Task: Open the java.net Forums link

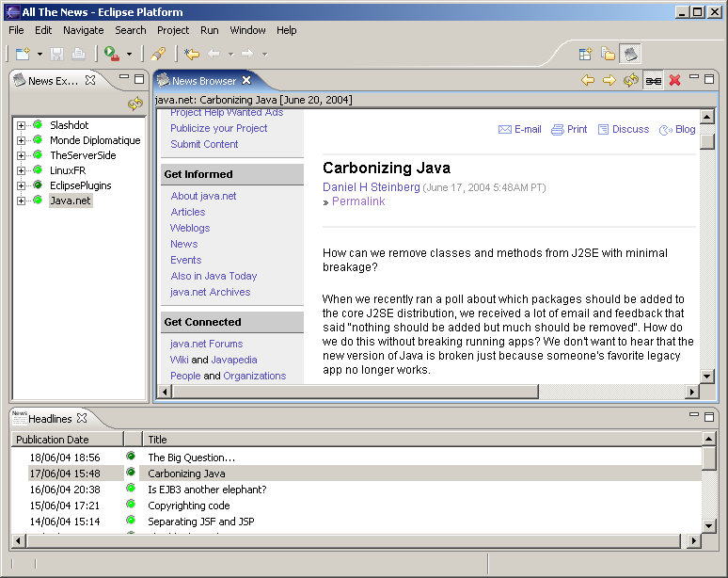Action: (x=207, y=344)
